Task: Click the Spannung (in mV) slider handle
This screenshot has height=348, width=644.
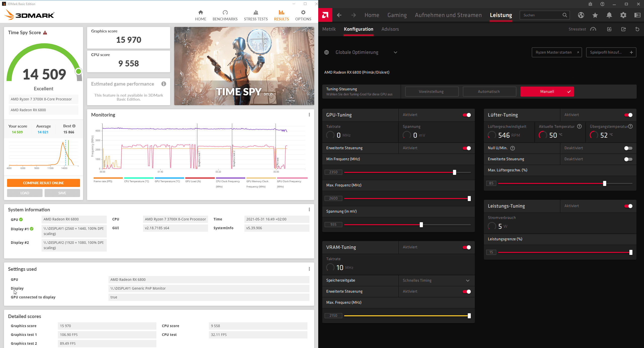Action: point(421,225)
